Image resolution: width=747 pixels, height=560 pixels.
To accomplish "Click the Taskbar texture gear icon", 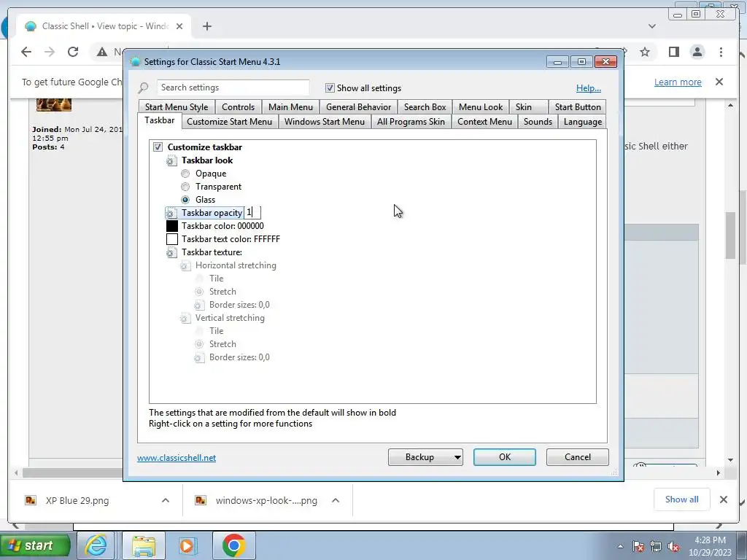I will 171,253.
